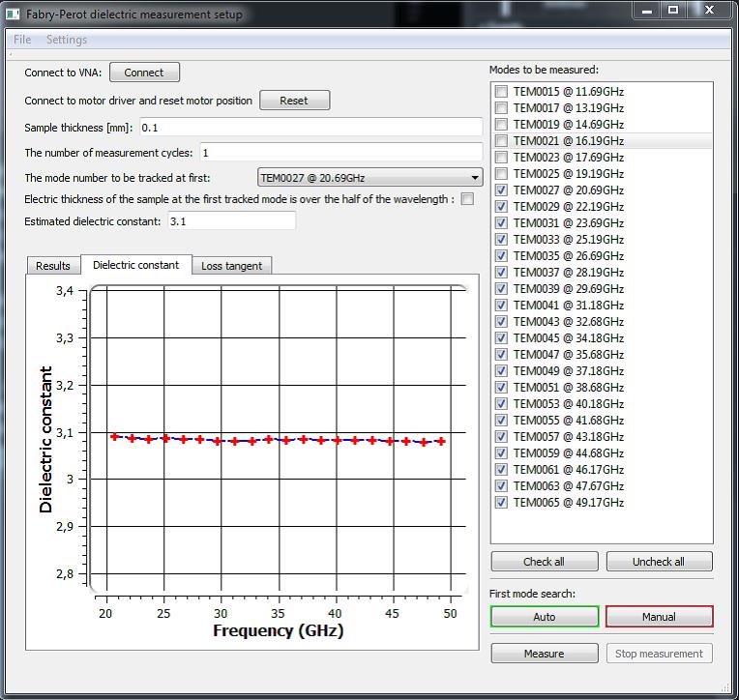
Task: Switch to the Loss tangent tab
Action: click(231, 266)
